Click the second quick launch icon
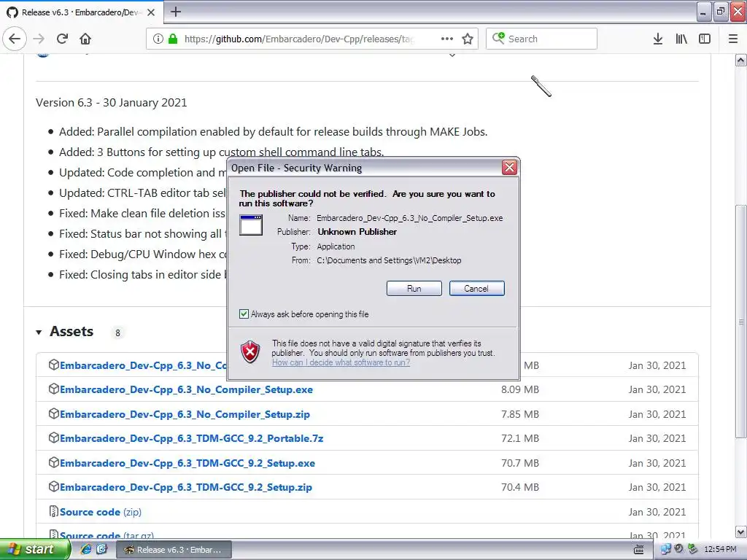Image resolution: width=747 pixels, height=560 pixels. coord(102,550)
